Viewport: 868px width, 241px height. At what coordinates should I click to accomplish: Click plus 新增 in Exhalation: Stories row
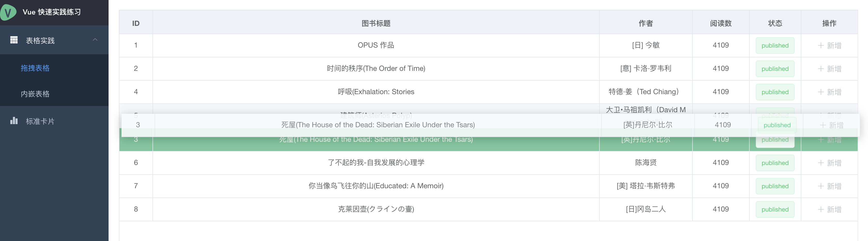829,92
